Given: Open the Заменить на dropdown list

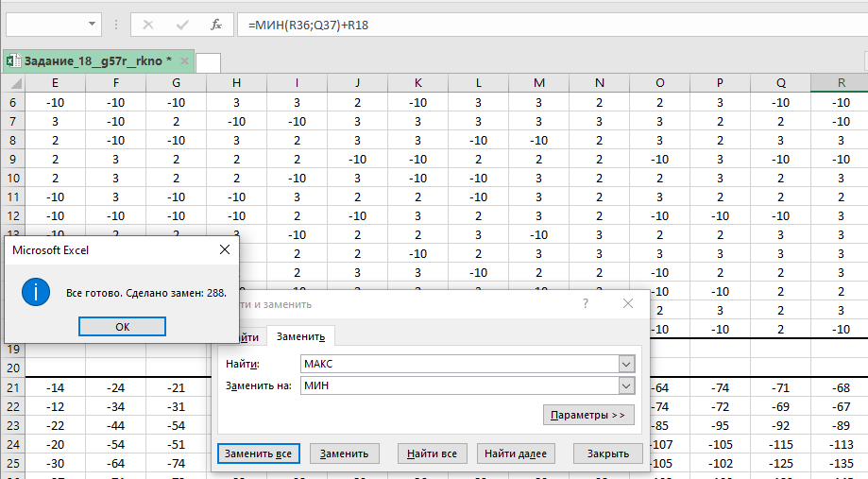Looking at the screenshot, I should click(625, 385).
